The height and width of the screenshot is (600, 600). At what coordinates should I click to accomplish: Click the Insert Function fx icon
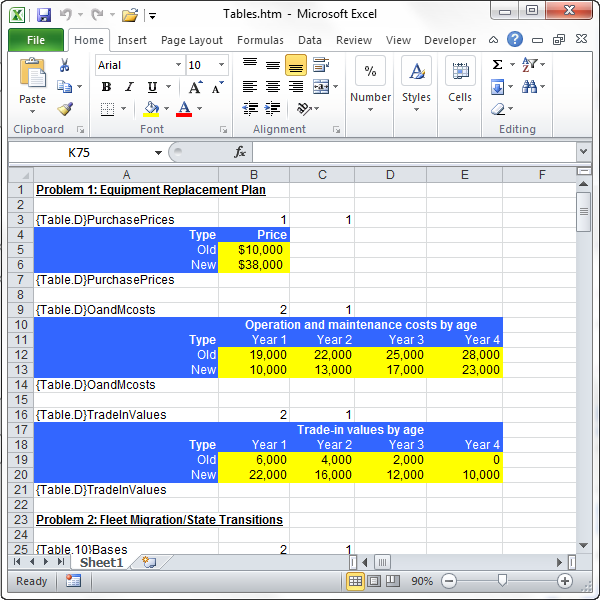(x=240, y=152)
